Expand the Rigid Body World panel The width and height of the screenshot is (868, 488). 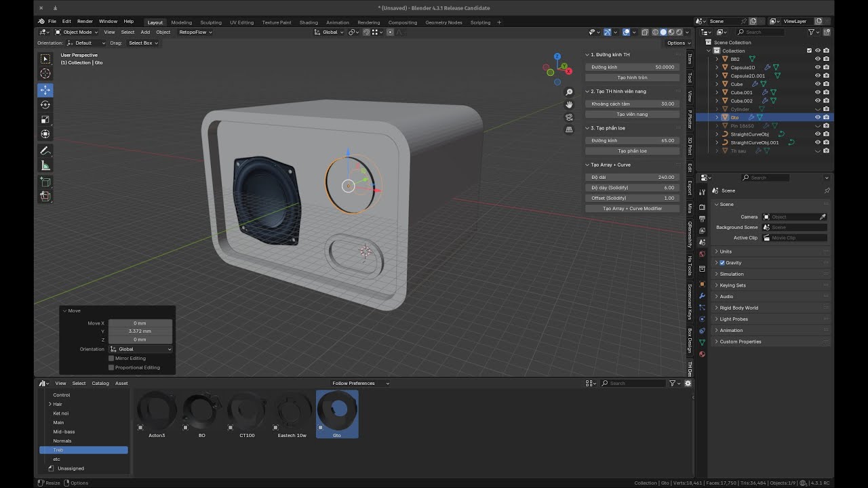pos(738,308)
